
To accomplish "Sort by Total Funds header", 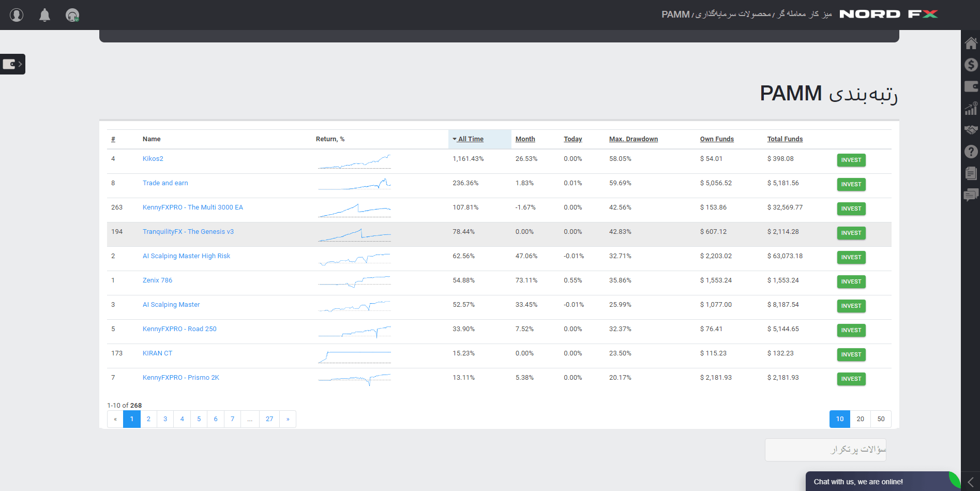I will click(785, 139).
